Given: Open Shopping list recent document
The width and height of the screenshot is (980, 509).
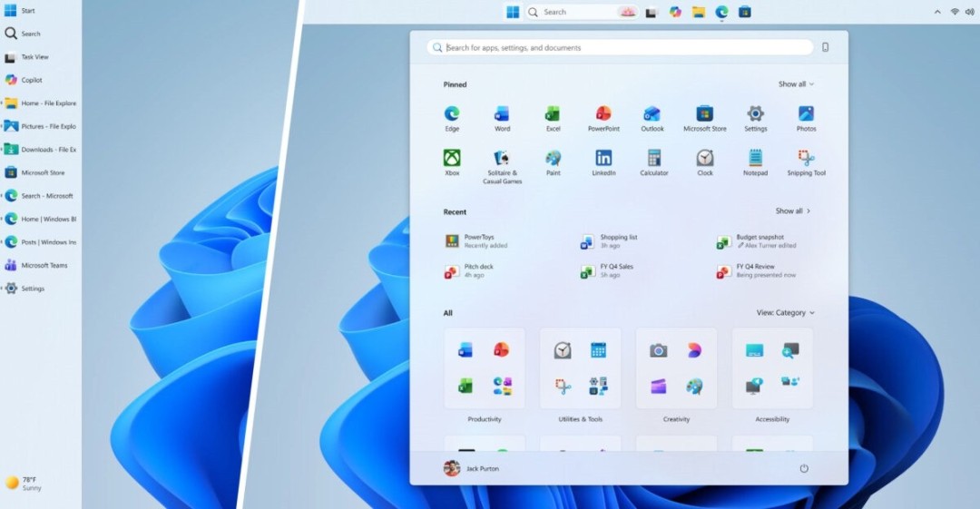Looking at the screenshot, I should [609, 240].
